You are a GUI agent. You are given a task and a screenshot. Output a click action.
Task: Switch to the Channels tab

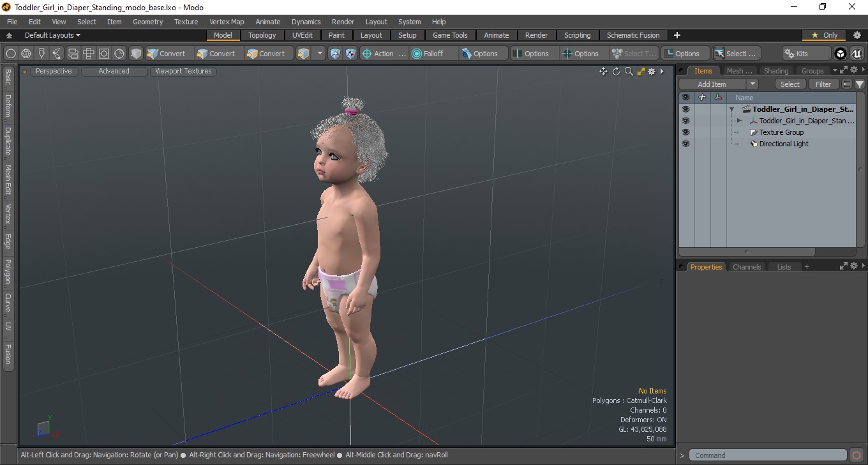point(747,267)
